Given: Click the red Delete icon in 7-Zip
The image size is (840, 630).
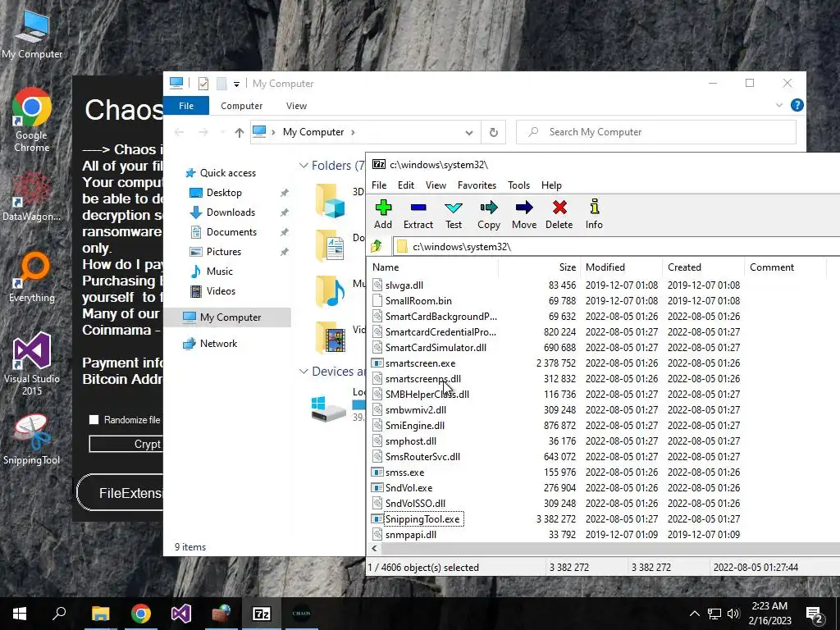Looking at the screenshot, I should coord(559,214).
